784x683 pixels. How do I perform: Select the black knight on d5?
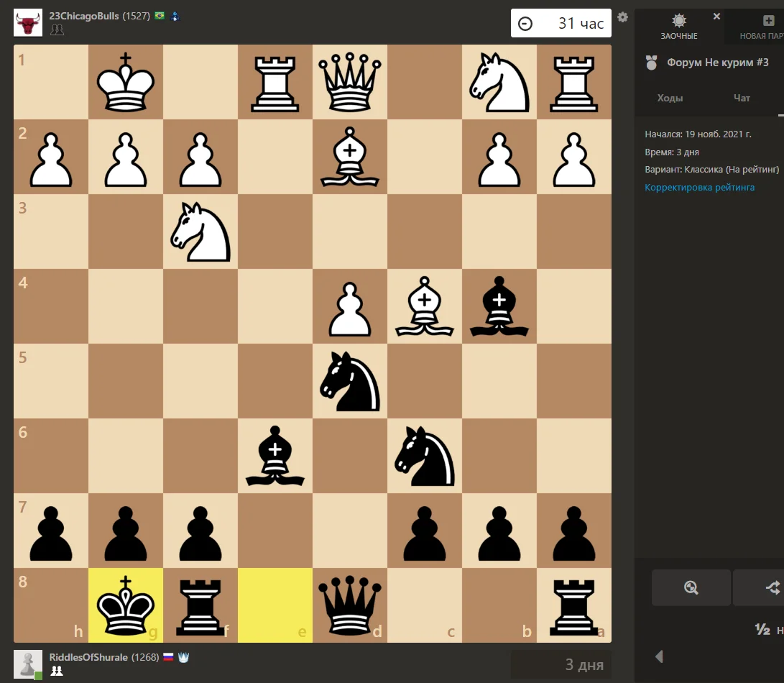[350, 381]
